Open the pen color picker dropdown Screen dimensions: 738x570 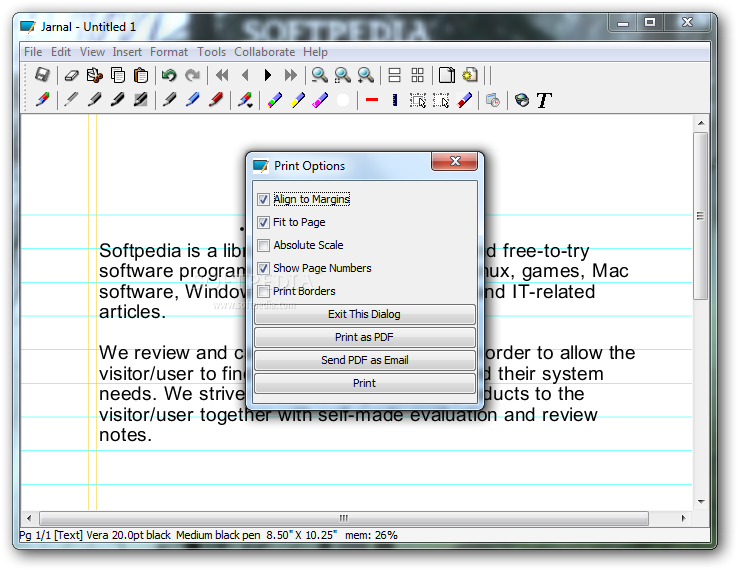(x=245, y=100)
